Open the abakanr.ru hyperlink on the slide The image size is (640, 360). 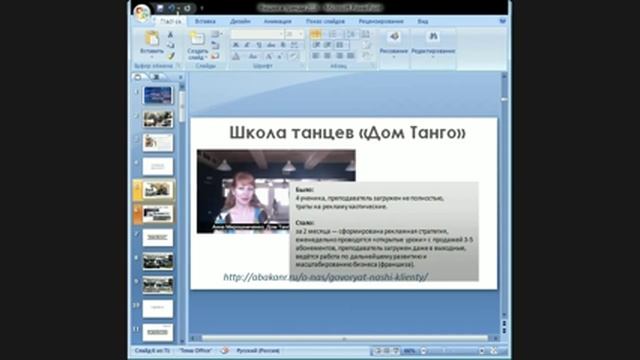click(x=325, y=277)
